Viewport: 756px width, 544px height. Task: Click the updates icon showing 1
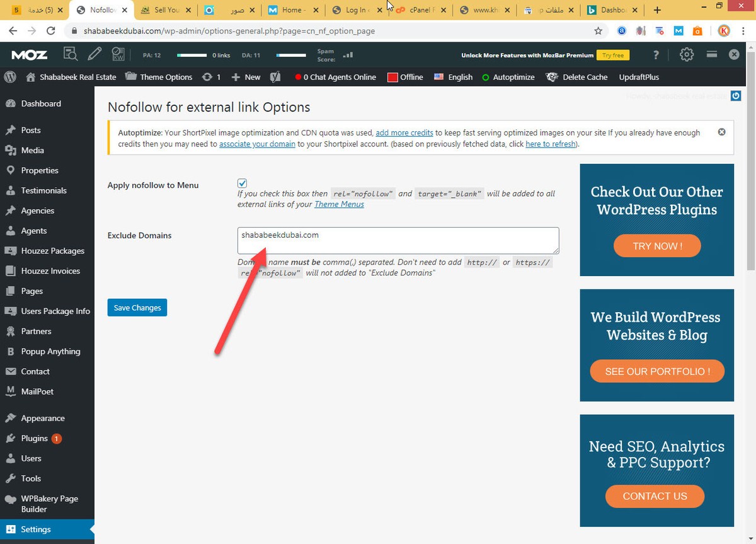point(211,77)
